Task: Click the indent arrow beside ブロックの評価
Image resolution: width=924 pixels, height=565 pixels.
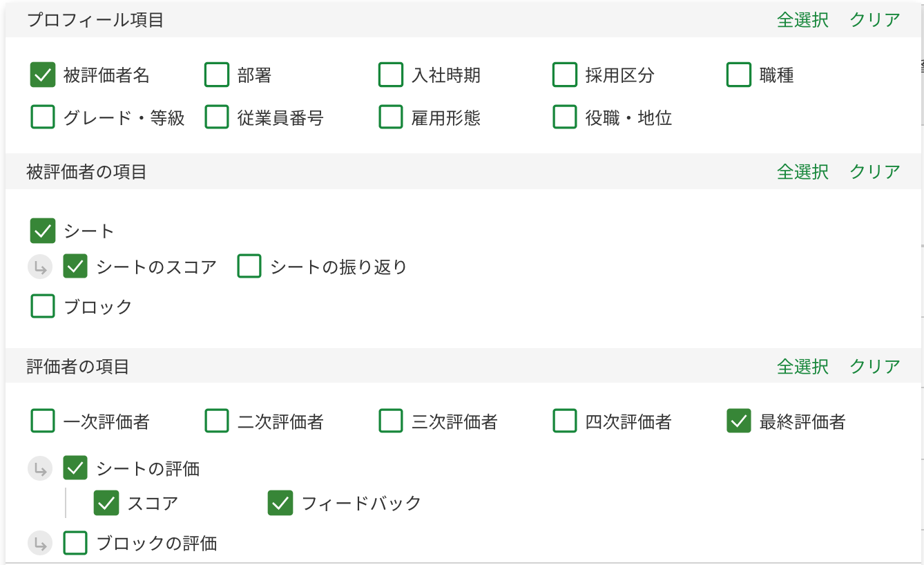Action: click(x=40, y=544)
